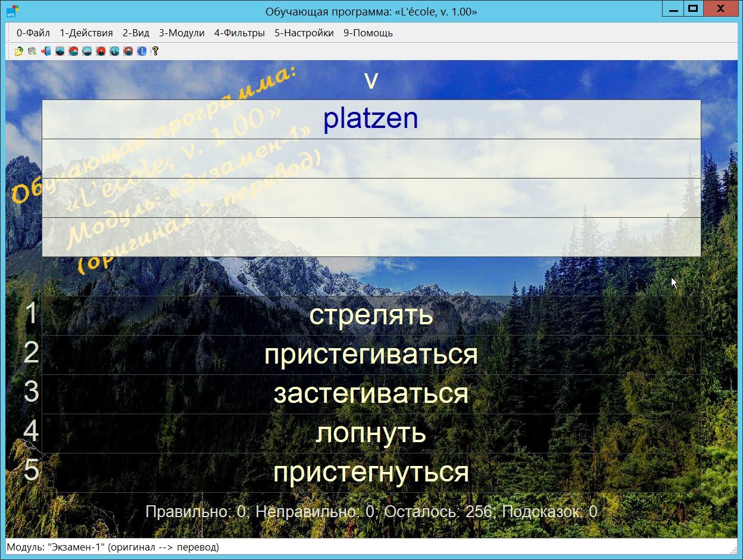Click the yellow question mark help icon
Screen dimensions: 743x560
(155, 51)
